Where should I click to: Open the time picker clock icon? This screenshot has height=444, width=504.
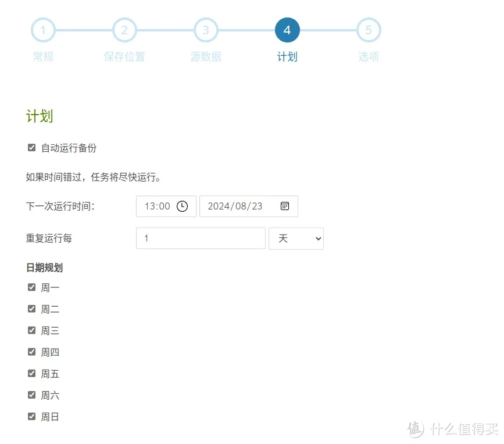tap(184, 206)
